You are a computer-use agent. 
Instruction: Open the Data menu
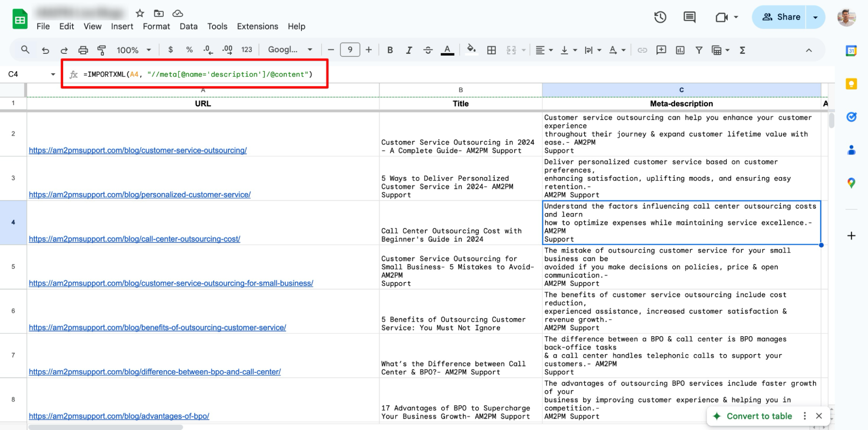point(188,26)
